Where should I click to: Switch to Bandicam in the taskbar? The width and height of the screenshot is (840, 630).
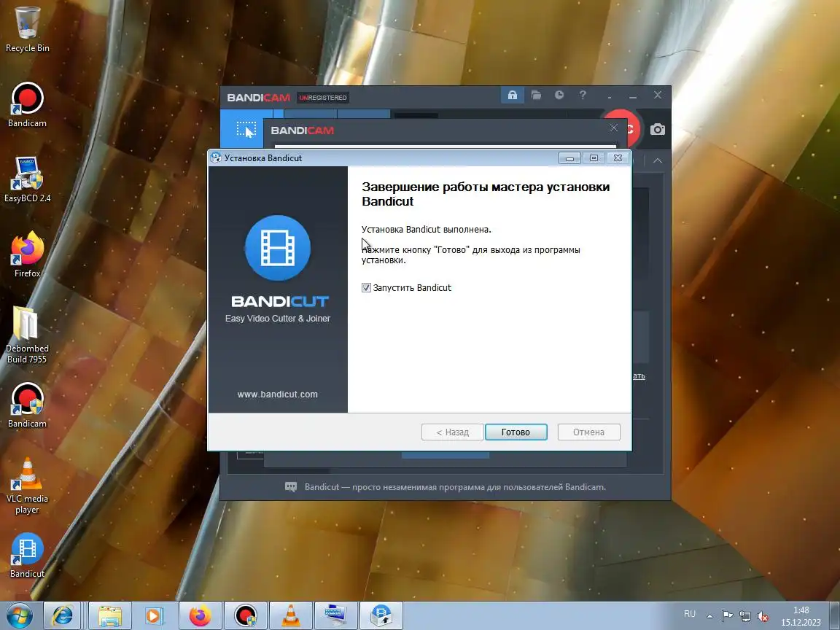(x=245, y=615)
